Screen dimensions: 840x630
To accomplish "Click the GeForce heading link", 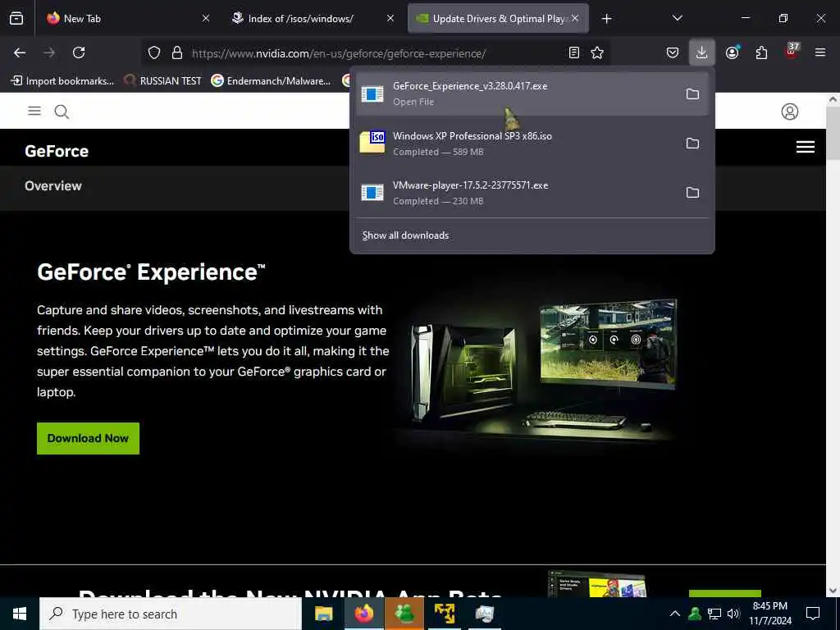I will tap(57, 151).
